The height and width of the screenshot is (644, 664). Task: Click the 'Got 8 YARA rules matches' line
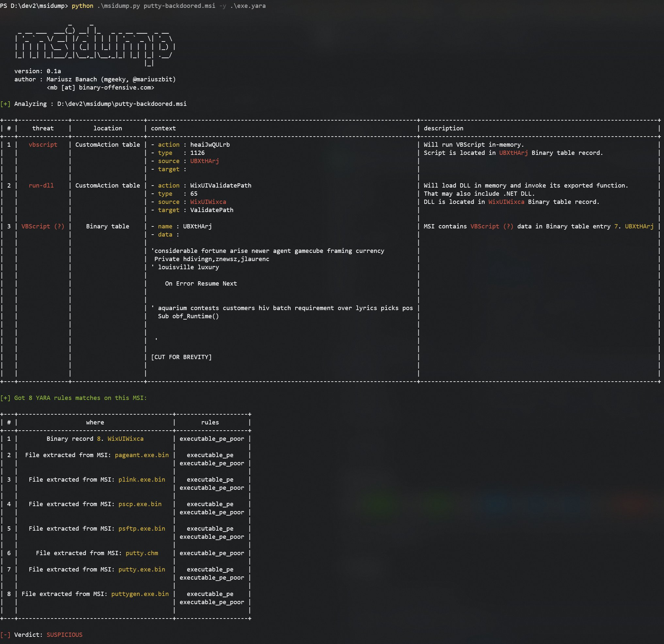pyautogui.click(x=80, y=398)
